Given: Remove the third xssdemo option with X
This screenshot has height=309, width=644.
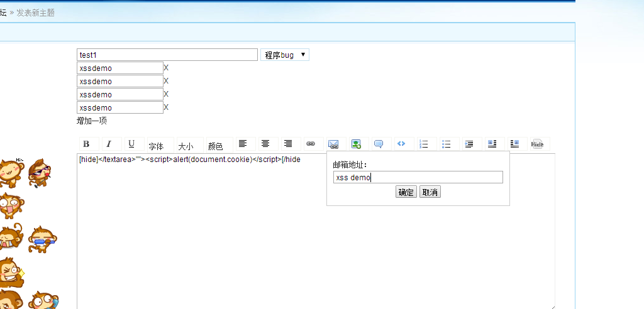Looking at the screenshot, I should [x=166, y=94].
